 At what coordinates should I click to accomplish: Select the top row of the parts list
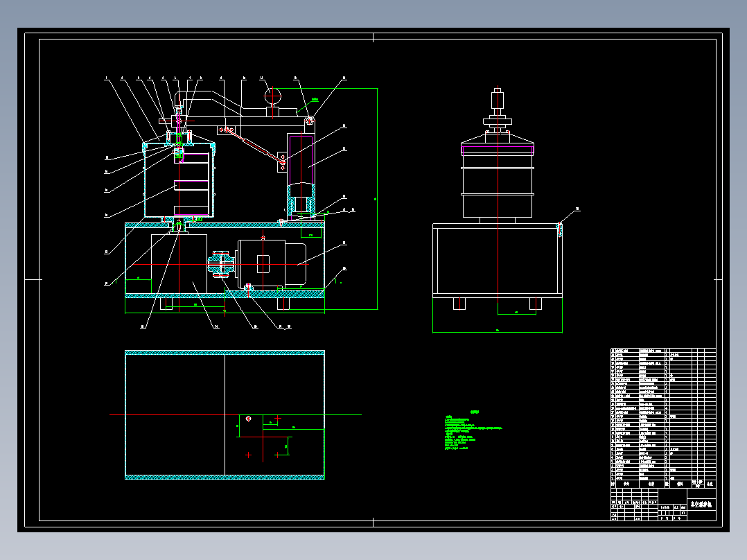tap(663, 351)
